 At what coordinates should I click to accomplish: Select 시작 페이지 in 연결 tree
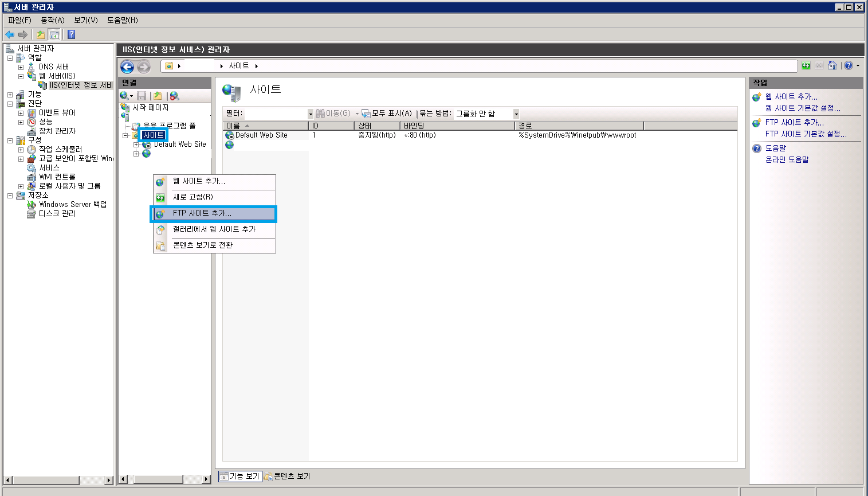151,108
